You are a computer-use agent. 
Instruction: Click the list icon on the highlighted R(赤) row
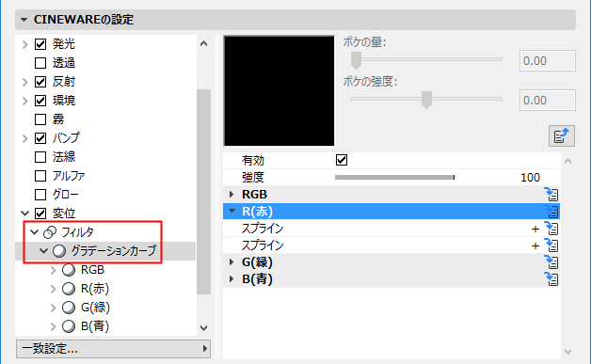tap(551, 212)
